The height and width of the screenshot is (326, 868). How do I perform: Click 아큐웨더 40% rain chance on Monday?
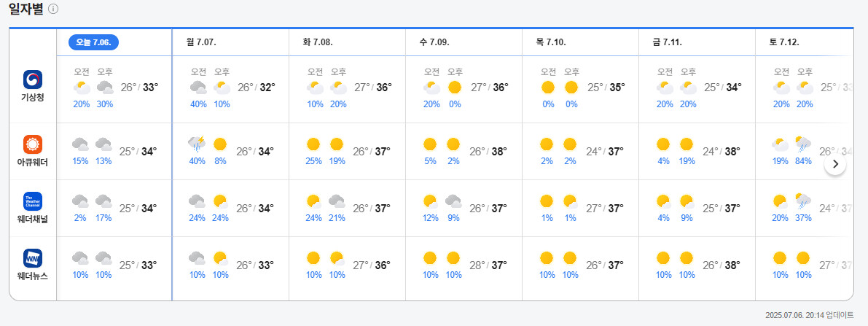click(197, 160)
